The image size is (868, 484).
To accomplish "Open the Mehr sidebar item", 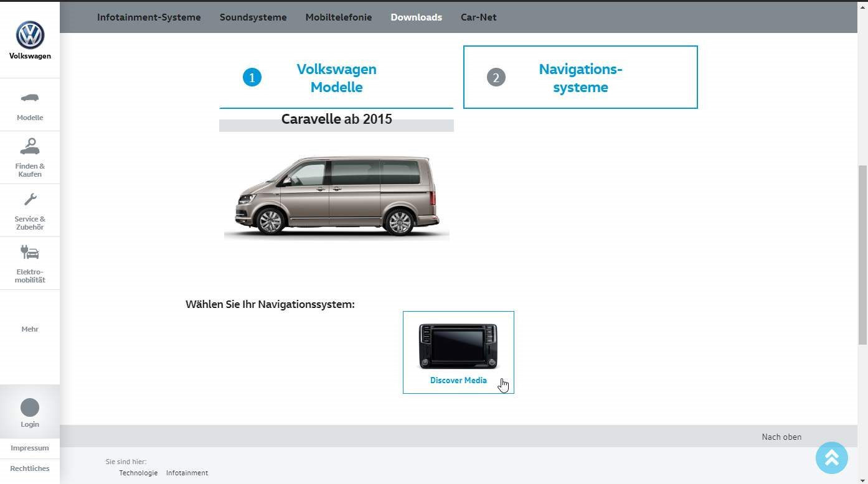I will coord(30,329).
